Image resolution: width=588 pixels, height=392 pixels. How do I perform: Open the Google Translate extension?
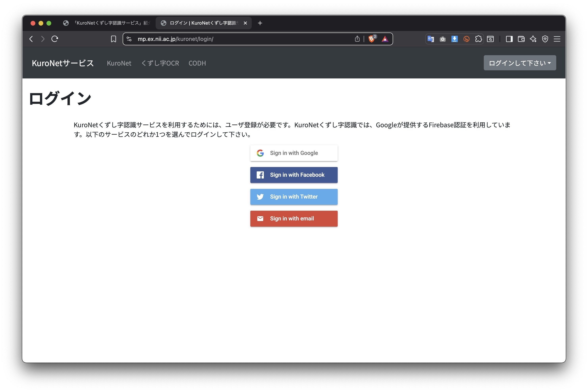click(431, 39)
